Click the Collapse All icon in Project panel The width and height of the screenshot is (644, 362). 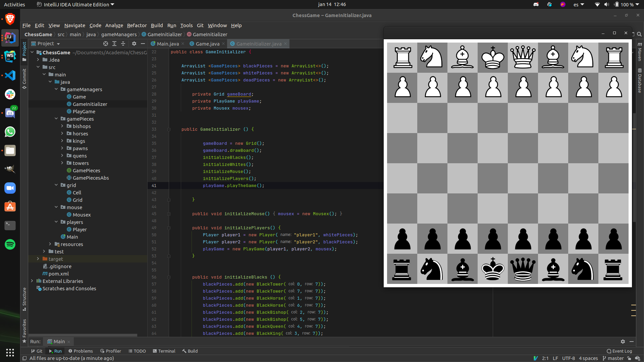(123, 44)
